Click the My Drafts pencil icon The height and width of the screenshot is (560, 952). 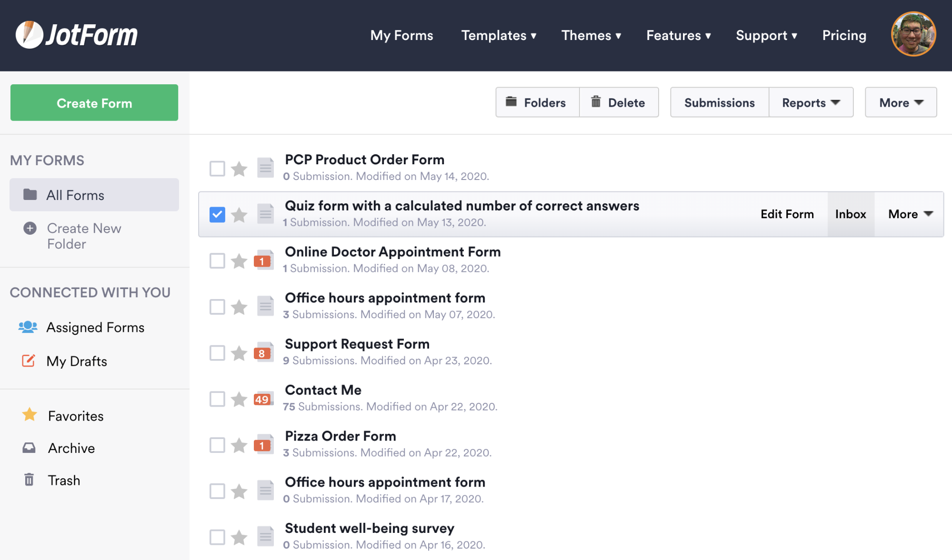(x=29, y=360)
